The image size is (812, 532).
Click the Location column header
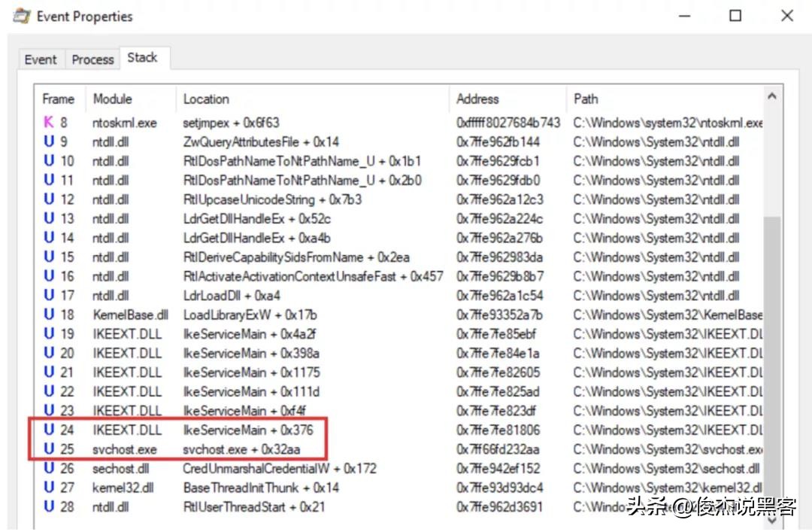(206, 99)
